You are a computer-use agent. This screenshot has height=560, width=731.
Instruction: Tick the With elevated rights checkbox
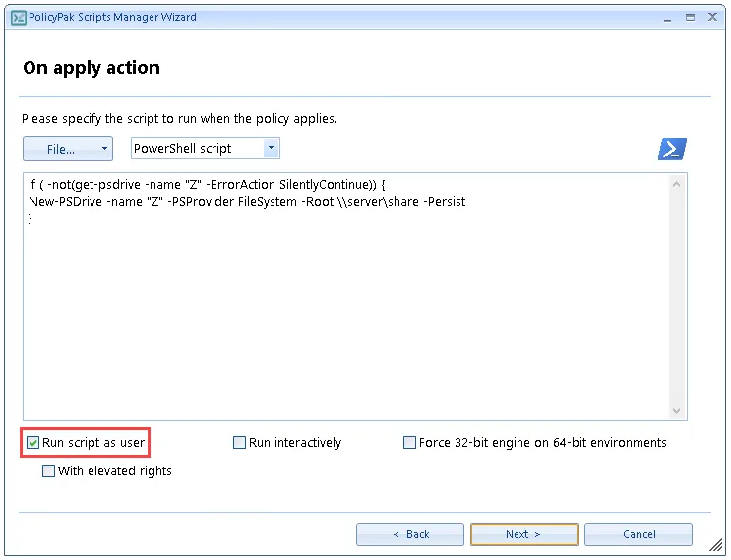[49, 471]
